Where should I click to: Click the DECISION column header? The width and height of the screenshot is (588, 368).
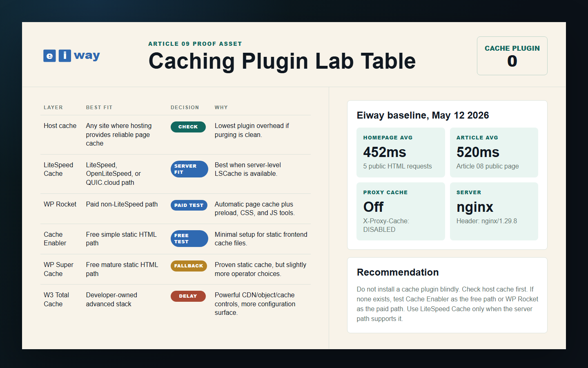click(x=185, y=108)
